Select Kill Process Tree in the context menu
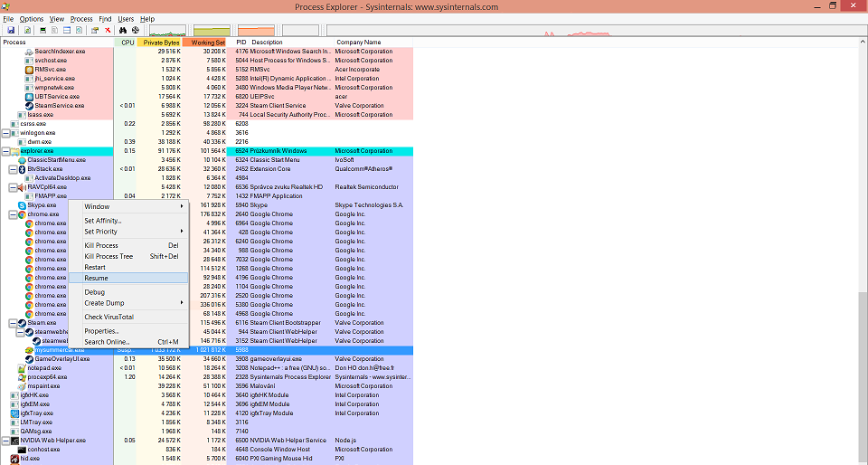 (128, 256)
